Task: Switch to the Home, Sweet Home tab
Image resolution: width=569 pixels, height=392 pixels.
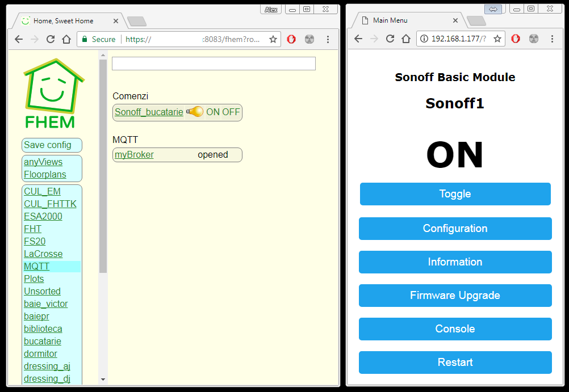Action: (62, 21)
